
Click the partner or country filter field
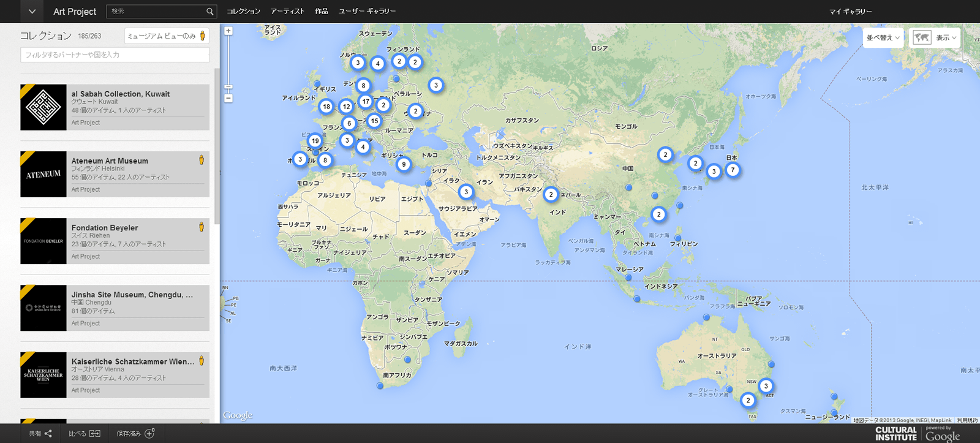coord(115,55)
